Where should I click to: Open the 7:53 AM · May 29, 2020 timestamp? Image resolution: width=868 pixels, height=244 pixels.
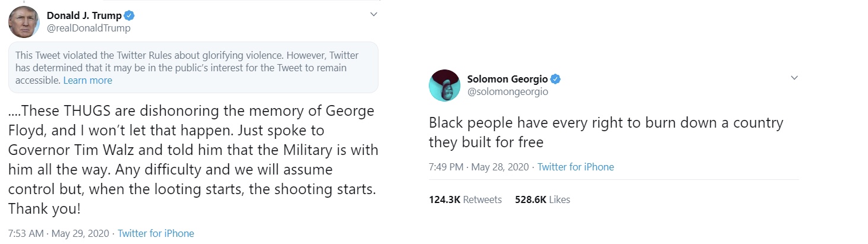59,233
